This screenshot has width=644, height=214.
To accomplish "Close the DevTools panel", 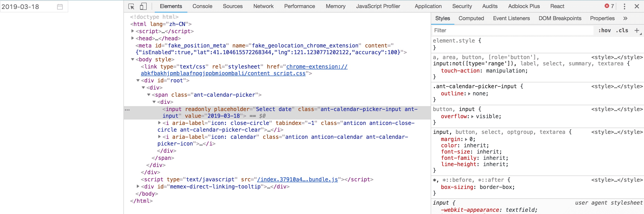I will point(637,6).
